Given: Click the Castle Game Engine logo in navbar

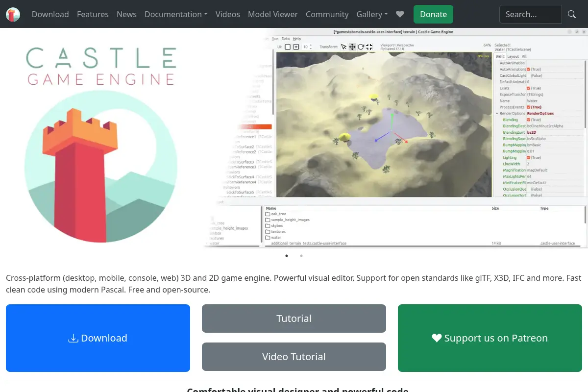Looking at the screenshot, I should (13, 14).
